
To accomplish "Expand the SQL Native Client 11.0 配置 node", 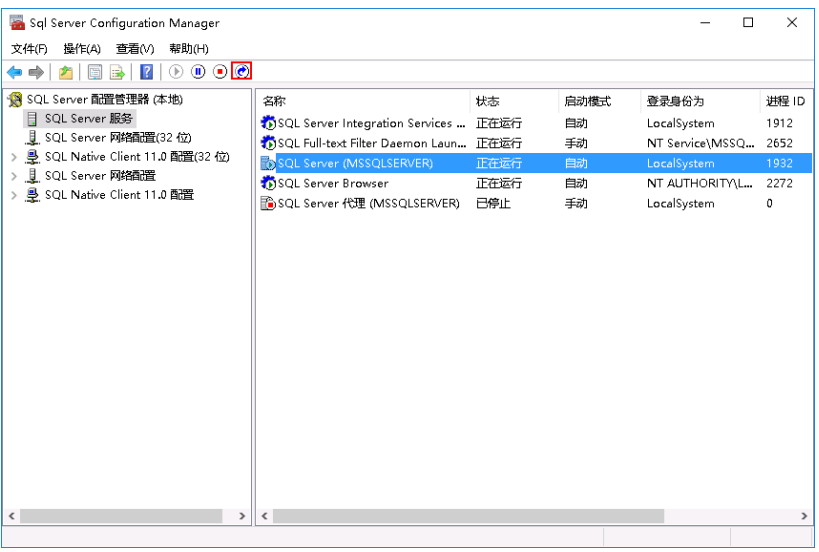I will pos(14,195).
